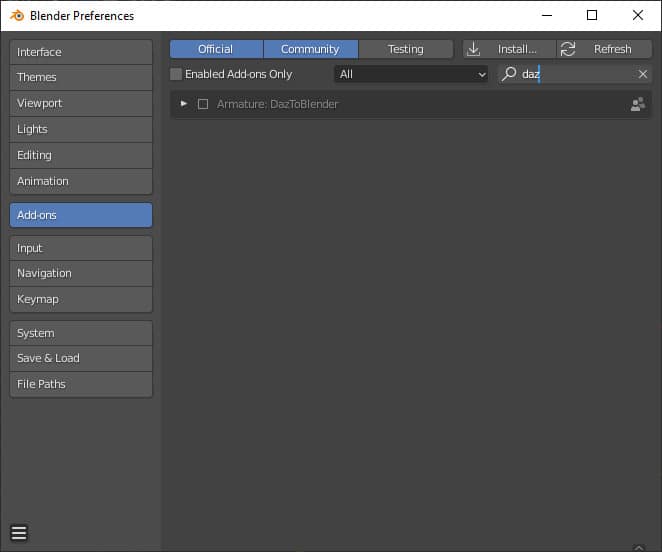Toggle the Community add-ons filter

pos(311,49)
